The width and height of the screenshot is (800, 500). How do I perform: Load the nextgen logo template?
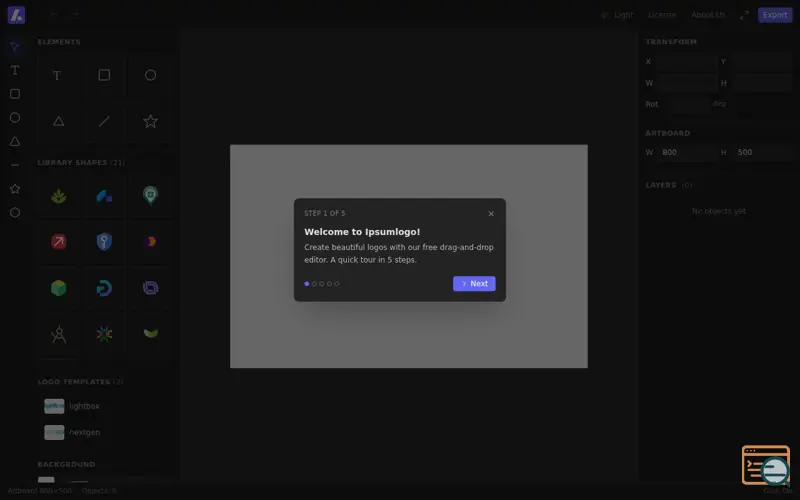click(105, 432)
